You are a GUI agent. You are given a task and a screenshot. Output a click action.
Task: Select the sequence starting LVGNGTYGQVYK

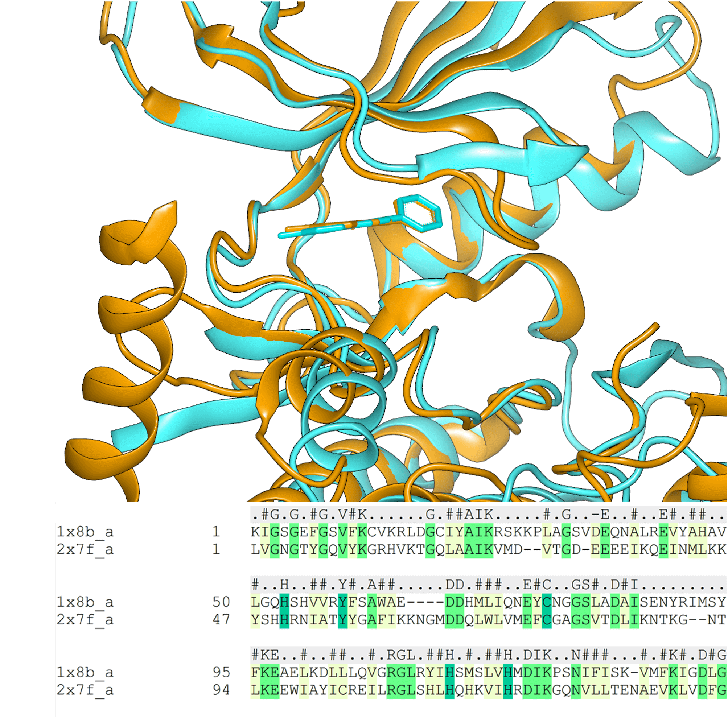488,549
